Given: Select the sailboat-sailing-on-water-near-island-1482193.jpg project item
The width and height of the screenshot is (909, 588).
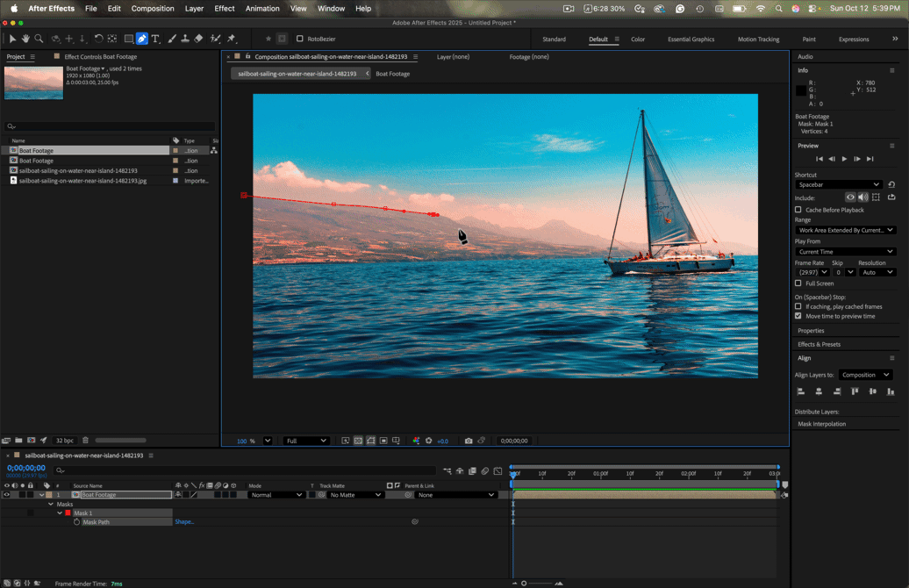Looking at the screenshot, I should coord(82,181).
